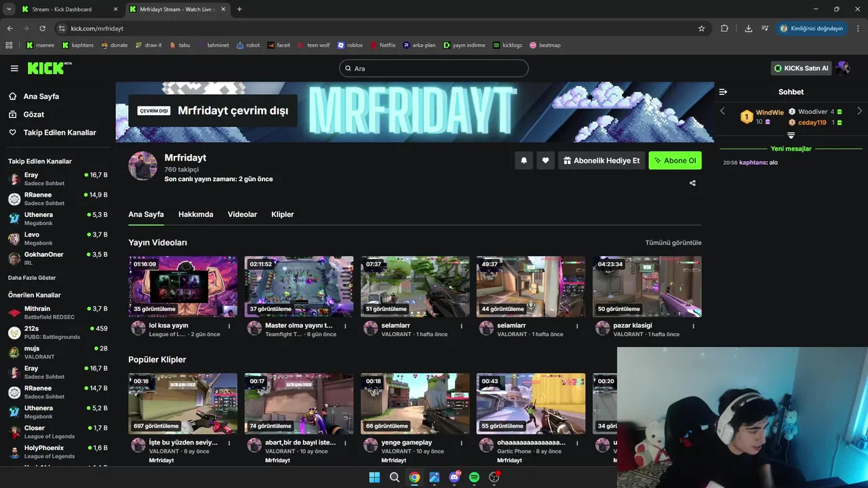Open Mrfridayt profile avatar
Viewport: 868px width, 488px height.
[143, 166]
